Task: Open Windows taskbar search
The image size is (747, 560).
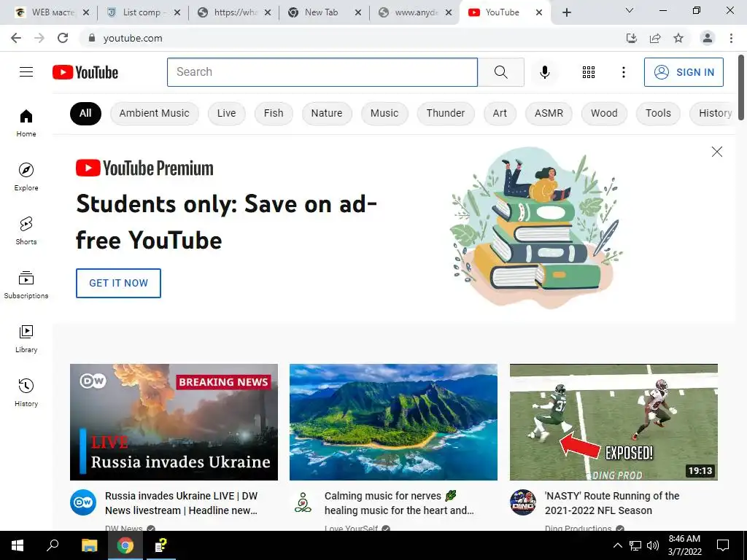Action: click(x=53, y=545)
